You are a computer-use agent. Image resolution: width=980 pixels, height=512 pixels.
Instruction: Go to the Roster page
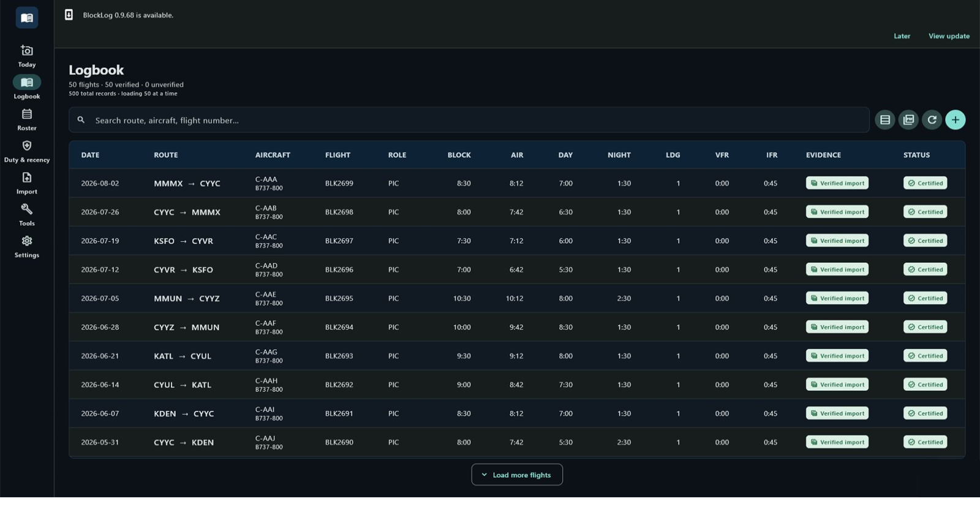tap(27, 119)
